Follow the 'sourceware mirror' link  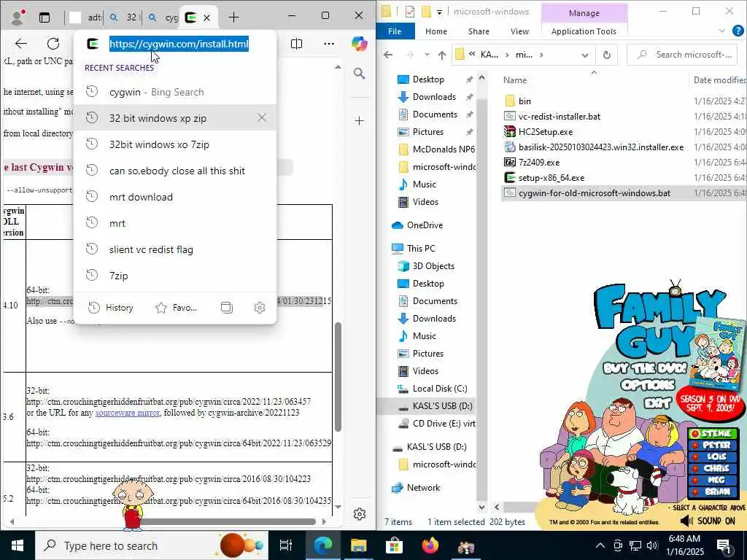tap(128, 413)
